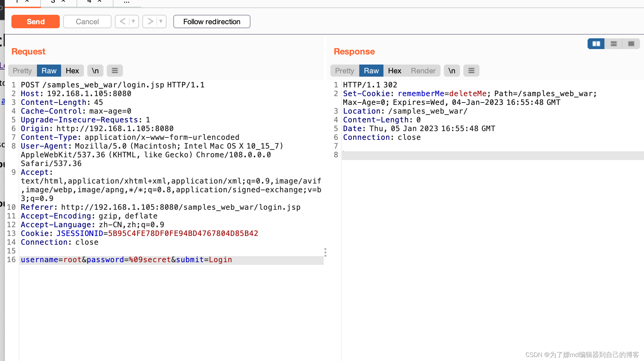Click the Referer header line
This screenshot has height=361, width=644.
[160, 207]
